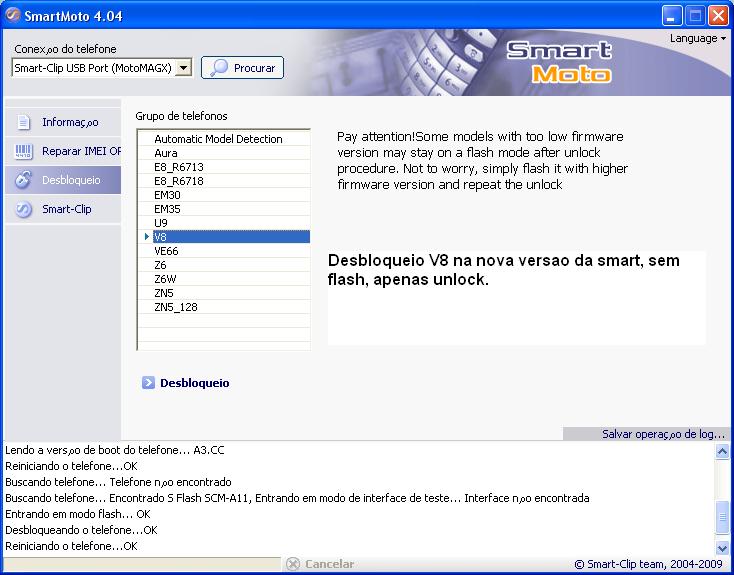734x575 pixels.
Task: Click the log scrollbar thumb
Action: (722, 517)
